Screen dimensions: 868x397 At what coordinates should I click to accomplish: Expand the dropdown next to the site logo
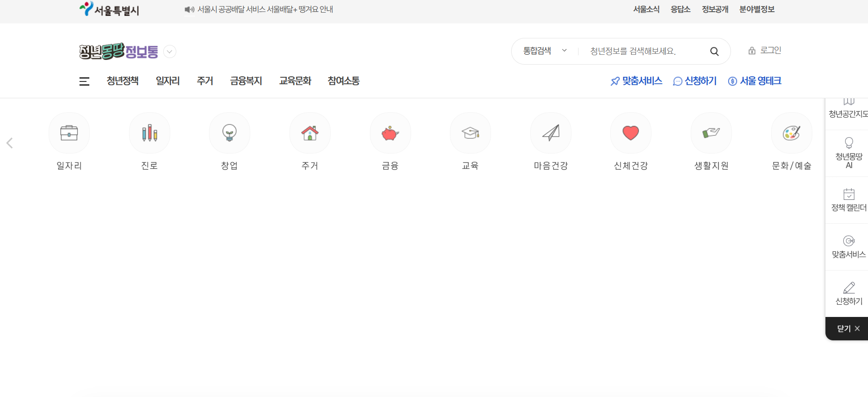point(170,51)
